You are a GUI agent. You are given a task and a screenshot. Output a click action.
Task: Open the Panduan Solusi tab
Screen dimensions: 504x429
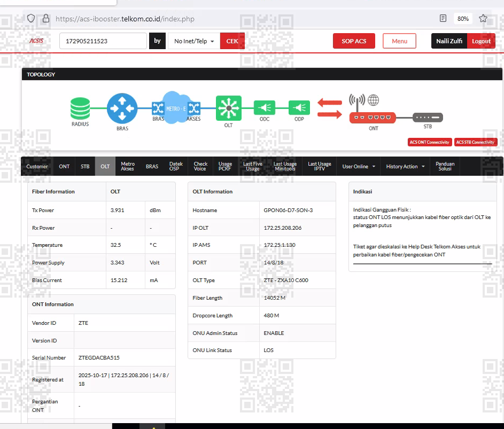pyautogui.click(x=445, y=167)
